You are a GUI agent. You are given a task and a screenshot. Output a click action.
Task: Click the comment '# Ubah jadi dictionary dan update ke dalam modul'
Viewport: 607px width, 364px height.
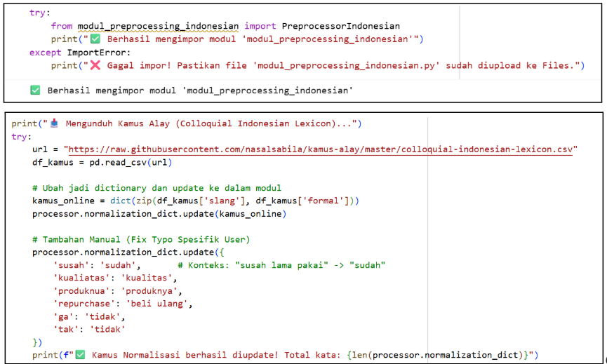tap(156, 188)
